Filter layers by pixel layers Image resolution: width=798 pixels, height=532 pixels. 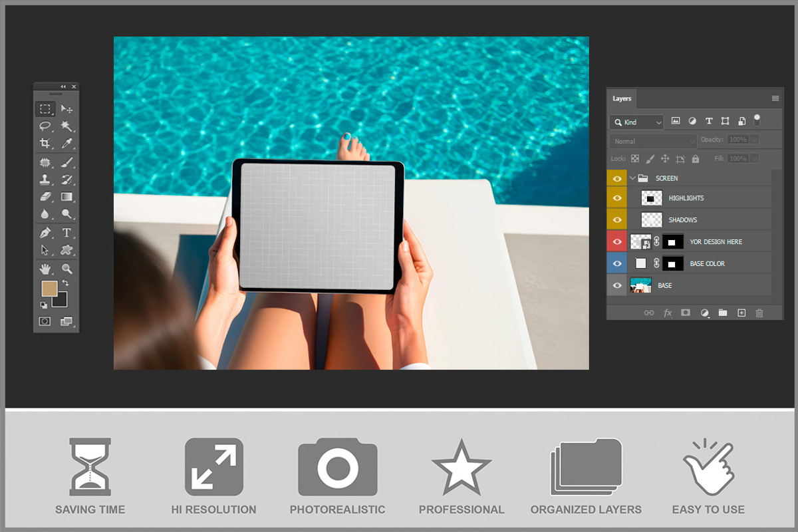pyautogui.click(x=676, y=121)
